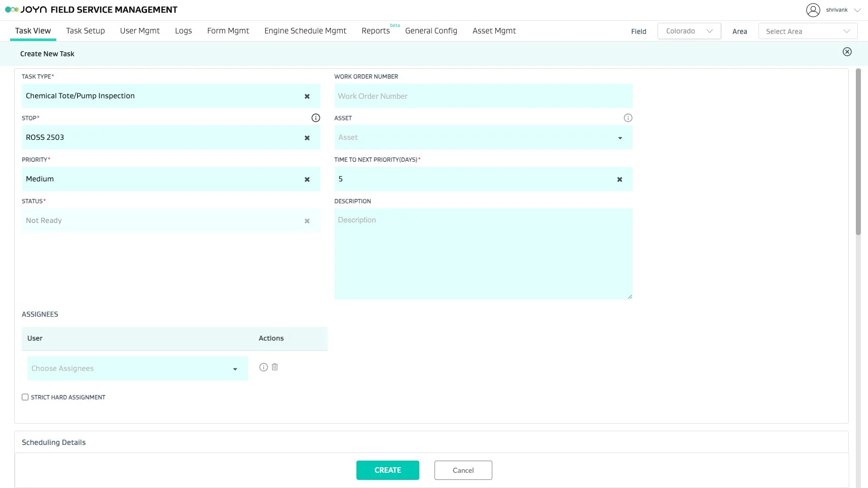Click into the Work Order Number field
Viewport: 868px width, 488px height.
(483, 96)
